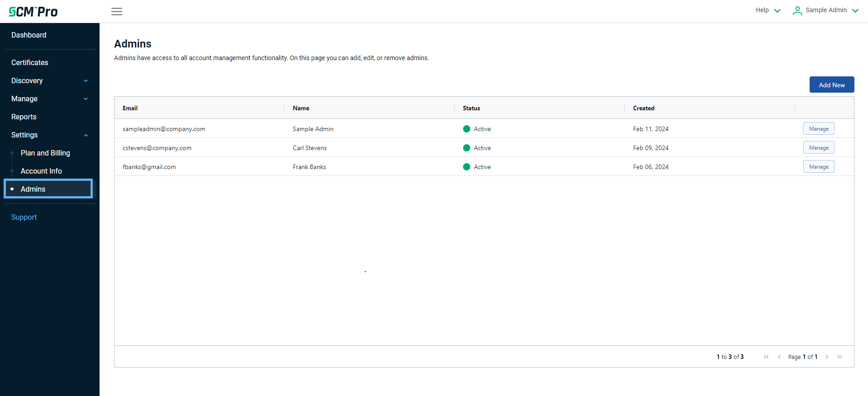The height and width of the screenshot is (396, 868).
Task: Click the name Frank Banks
Action: pyautogui.click(x=309, y=167)
